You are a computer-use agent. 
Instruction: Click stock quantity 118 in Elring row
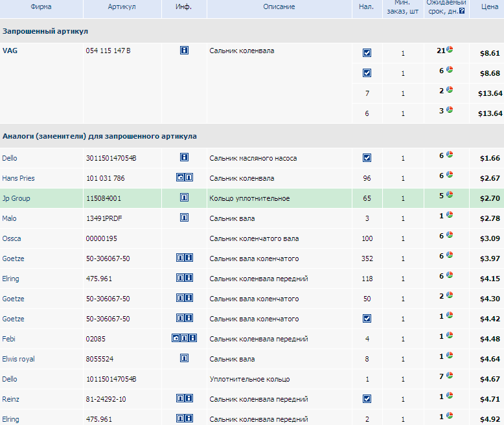pyautogui.click(x=367, y=279)
